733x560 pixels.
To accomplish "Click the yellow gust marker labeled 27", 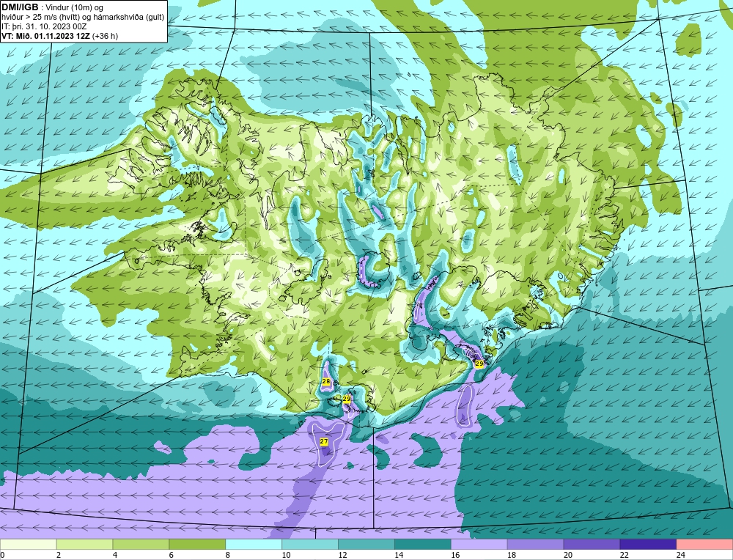I will point(324,441).
